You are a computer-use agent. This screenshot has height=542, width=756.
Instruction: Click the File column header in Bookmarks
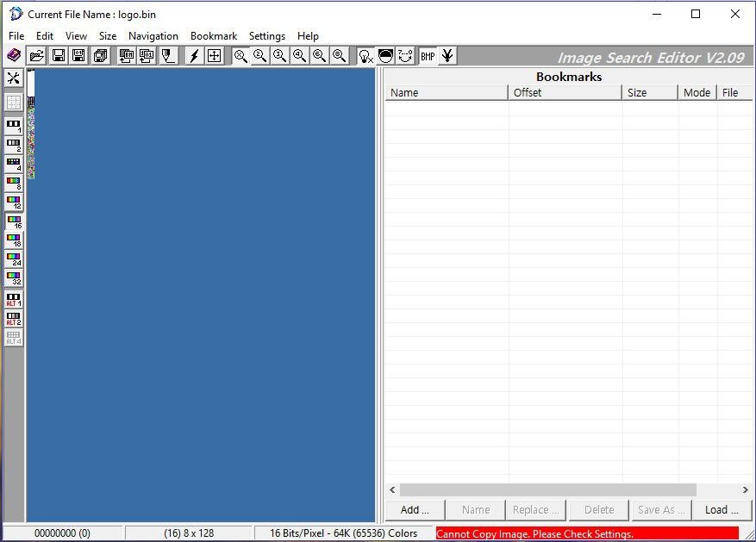coord(734,92)
